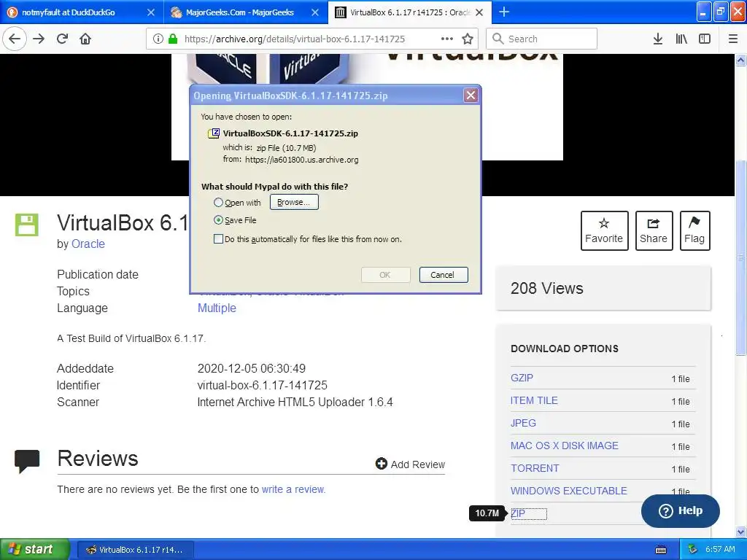Click the green secure padlock icon

pyautogui.click(x=173, y=39)
